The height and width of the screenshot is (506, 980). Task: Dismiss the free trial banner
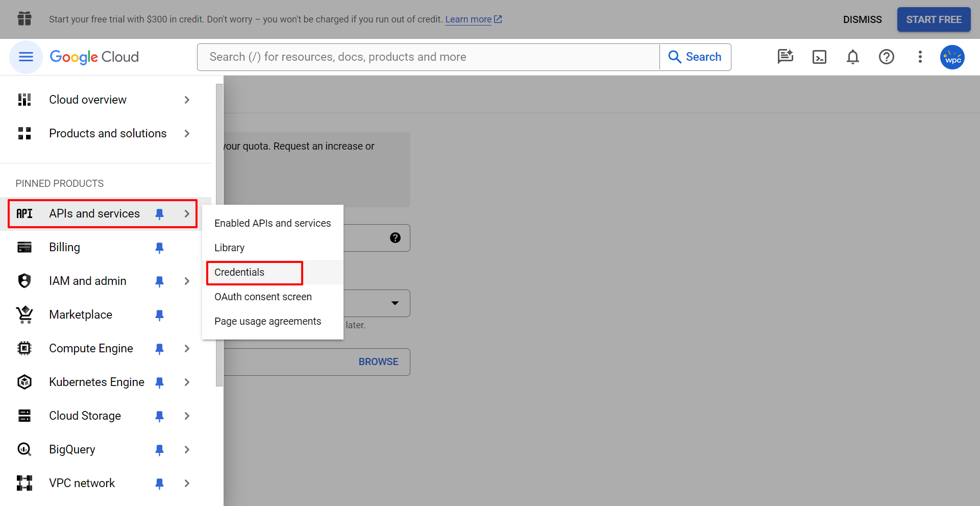click(862, 19)
